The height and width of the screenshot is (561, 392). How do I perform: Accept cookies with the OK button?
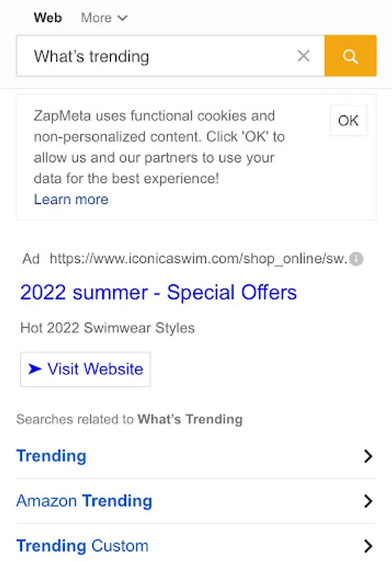[348, 120]
